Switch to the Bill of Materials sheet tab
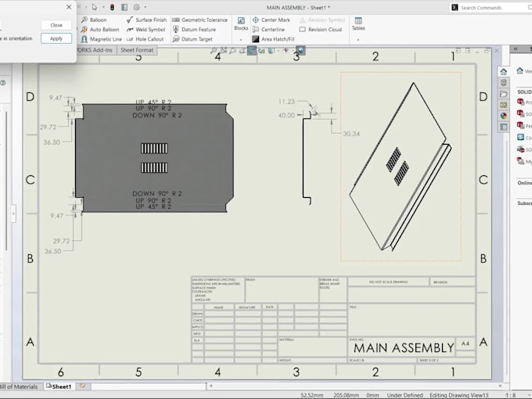 point(19,386)
